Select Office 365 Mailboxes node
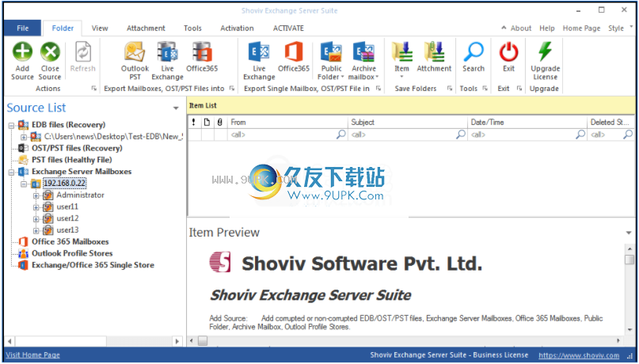The width and height of the screenshot is (639, 364). click(70, 242)
